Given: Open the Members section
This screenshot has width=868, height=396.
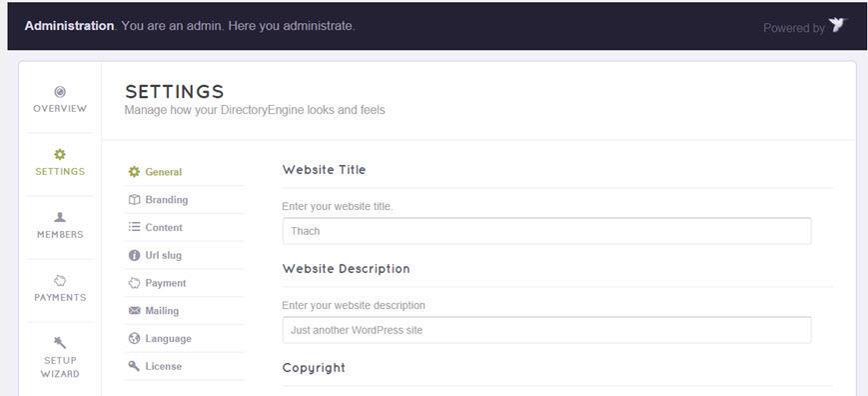Looking at the screenshot, I should 60,234.
